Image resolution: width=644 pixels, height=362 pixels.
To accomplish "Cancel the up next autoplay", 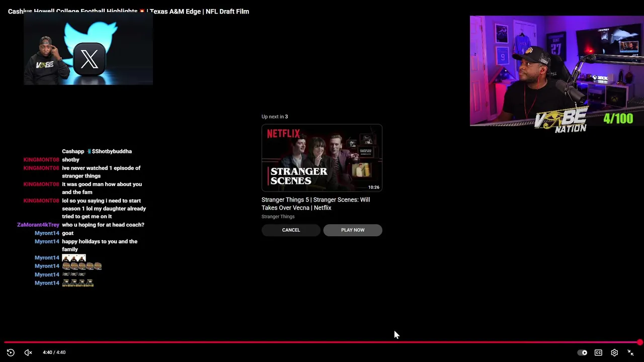I will [291, 230].
